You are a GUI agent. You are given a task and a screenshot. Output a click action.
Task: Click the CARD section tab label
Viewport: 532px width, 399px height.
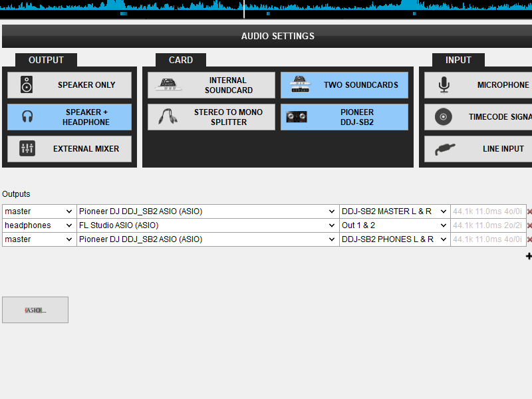pyautogui.click(x=181, y=60)
